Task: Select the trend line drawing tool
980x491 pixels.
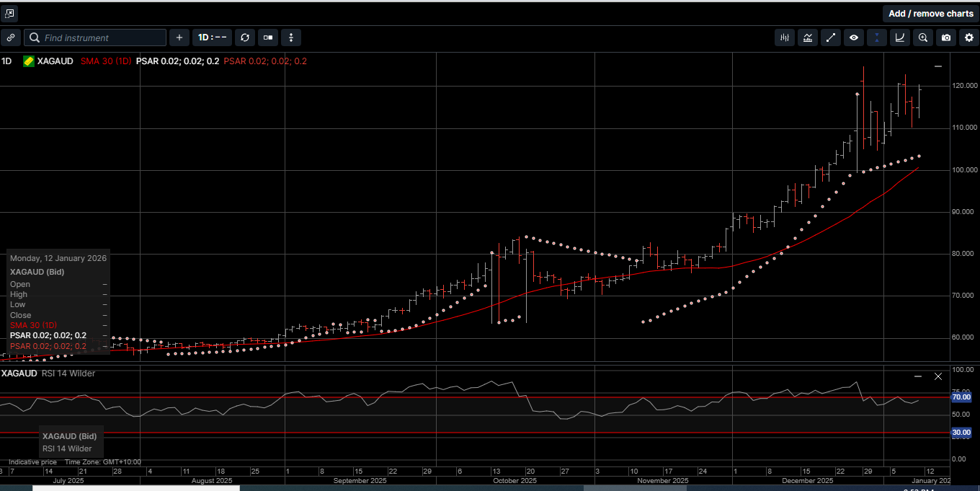Action: 831,37
